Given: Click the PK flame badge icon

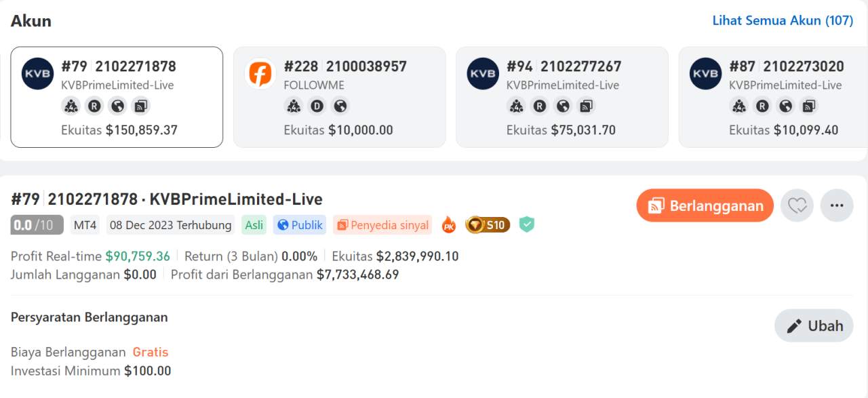Looking at the screenshot, I should [x=448, y=225].
